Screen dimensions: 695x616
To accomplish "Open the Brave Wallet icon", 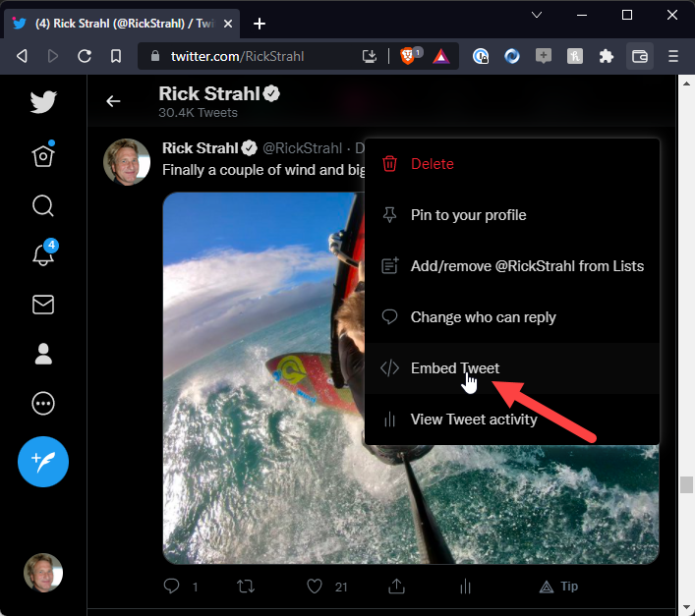I will point(640,56).
